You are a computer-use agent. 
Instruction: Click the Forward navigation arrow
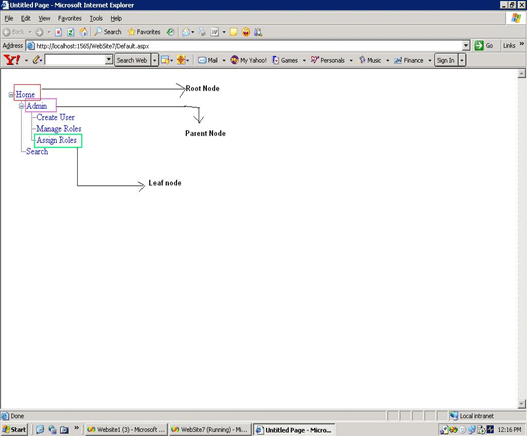click(x=39, y=32)
